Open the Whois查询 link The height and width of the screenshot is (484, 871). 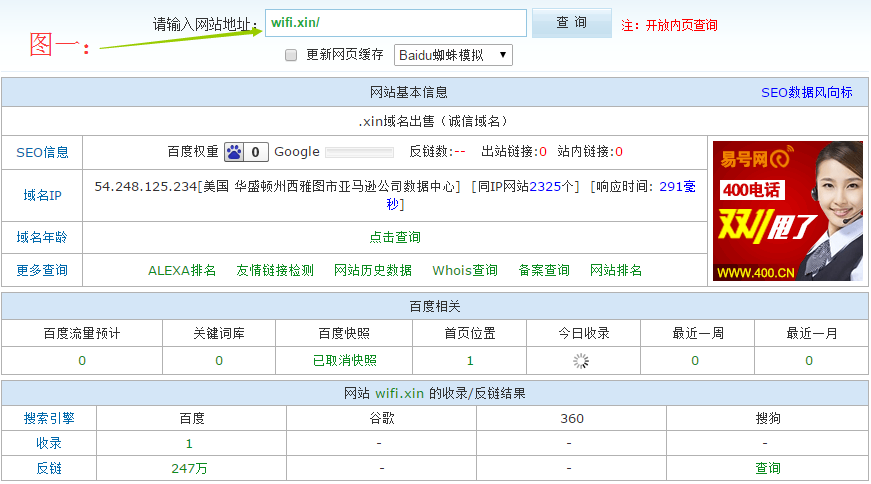pyautogui.click(x=465, y=270)
